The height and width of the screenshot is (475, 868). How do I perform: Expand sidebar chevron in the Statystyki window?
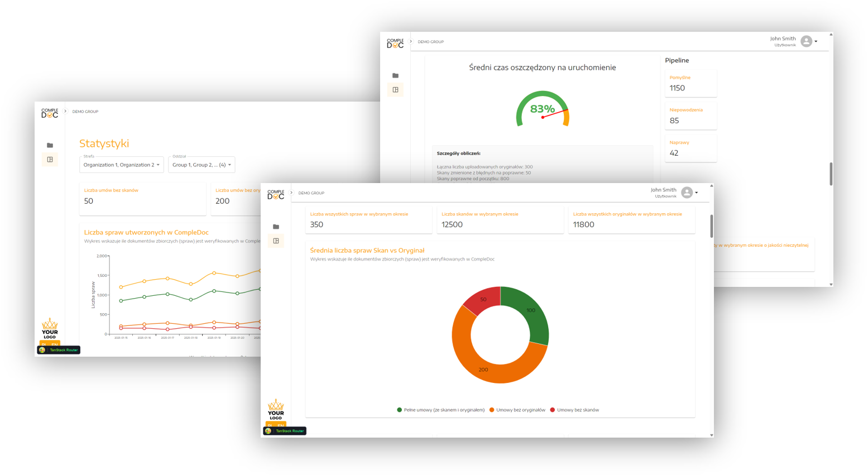coord(65,112)
